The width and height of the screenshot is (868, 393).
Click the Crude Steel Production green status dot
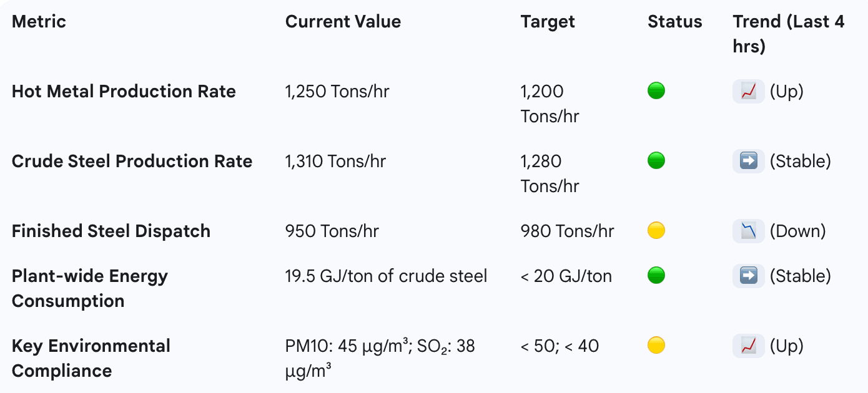coord(656,161)
